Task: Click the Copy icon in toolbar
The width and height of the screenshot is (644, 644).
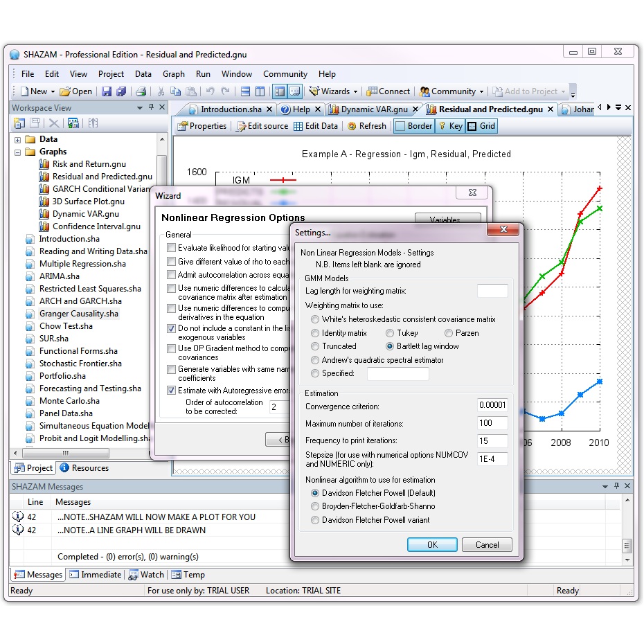Action: point(175,91)
